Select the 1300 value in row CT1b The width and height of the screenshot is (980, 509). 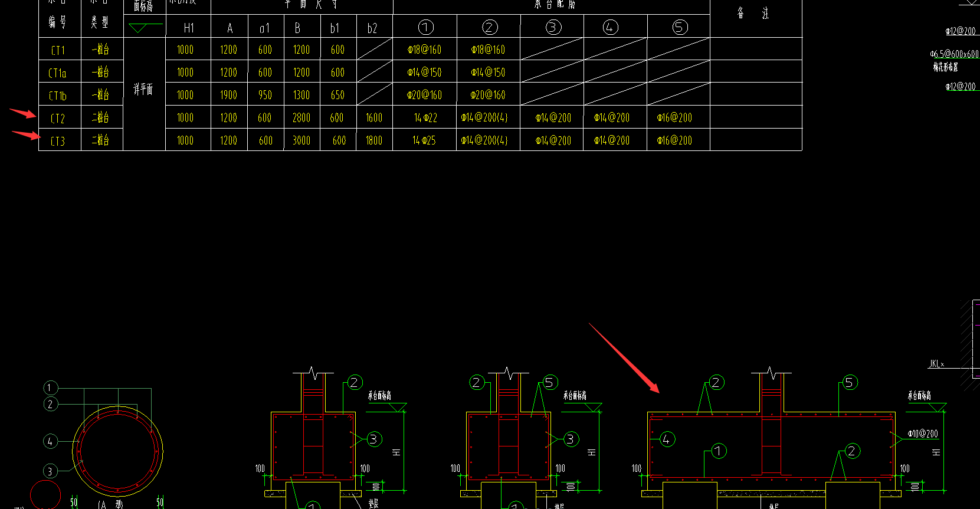(301, 95)
